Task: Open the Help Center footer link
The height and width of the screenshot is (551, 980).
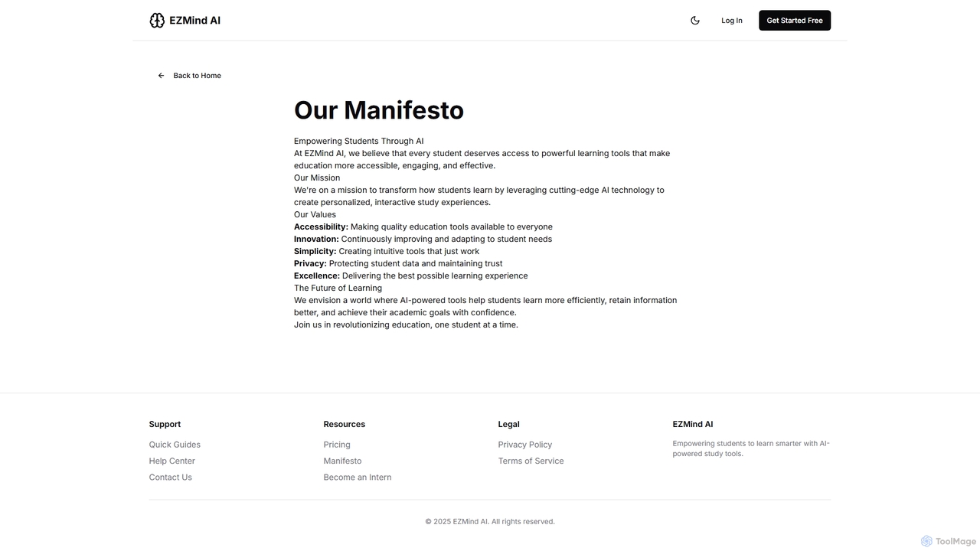Action: coord(172,461)
